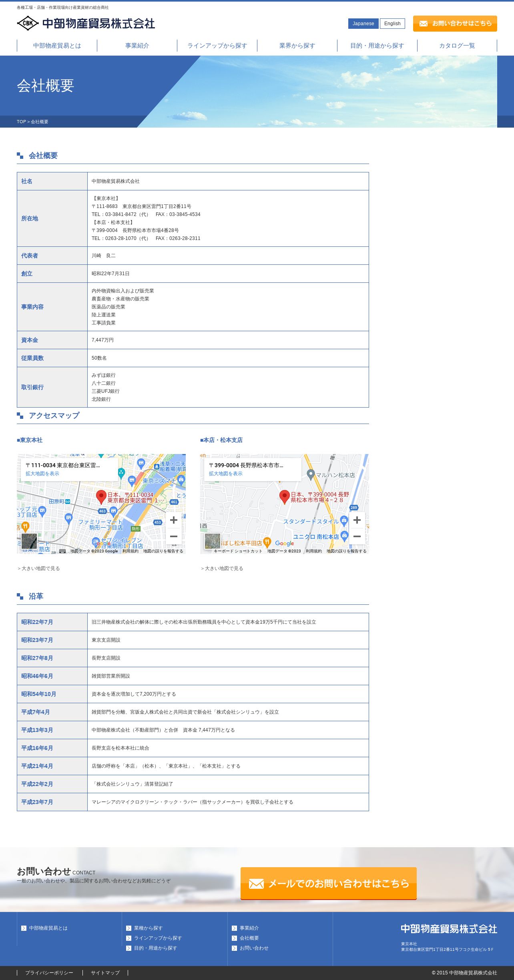Click 拡大地図を表示 on Tokyo map
Viewport: 514px width, 980px height.
[x=42, y=474]
